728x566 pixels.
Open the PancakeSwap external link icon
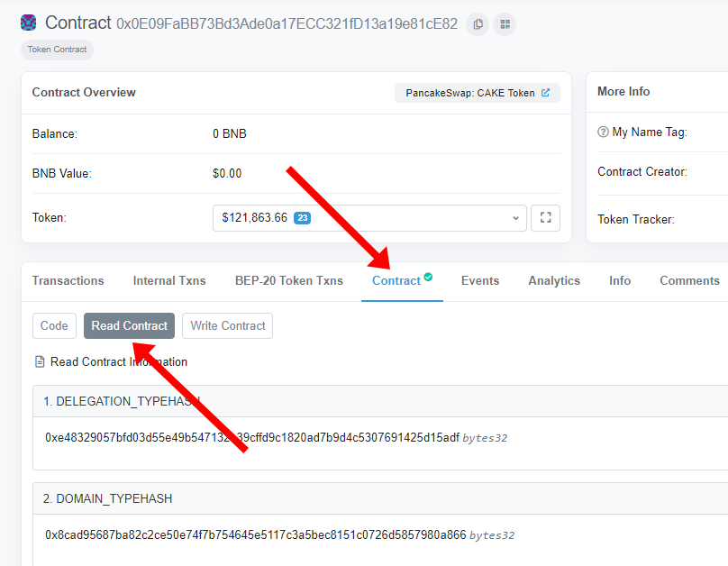point(545,93)
